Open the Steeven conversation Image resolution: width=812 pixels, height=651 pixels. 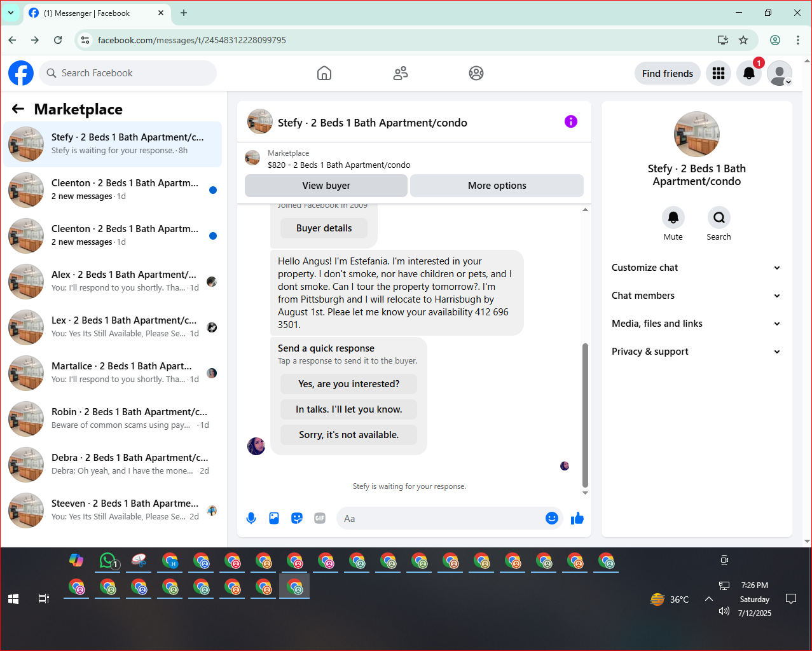[x=113, y=511]
